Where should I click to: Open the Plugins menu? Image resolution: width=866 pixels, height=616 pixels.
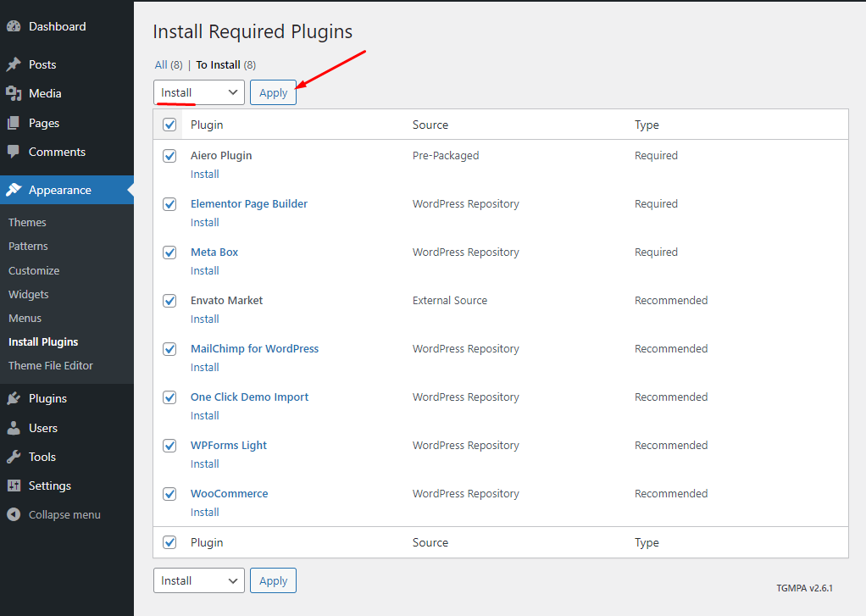pos(47,398)
